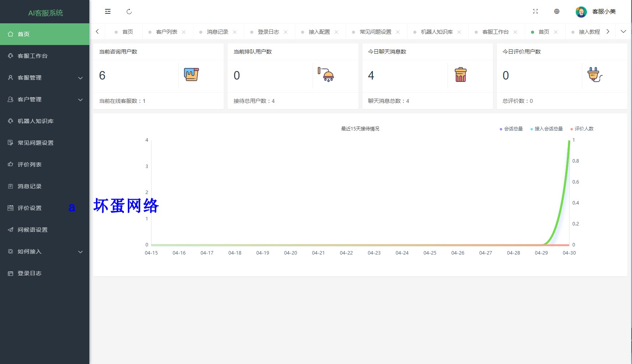Click the 客服管理 person icon
632x364 pixels.
[10, 78]
